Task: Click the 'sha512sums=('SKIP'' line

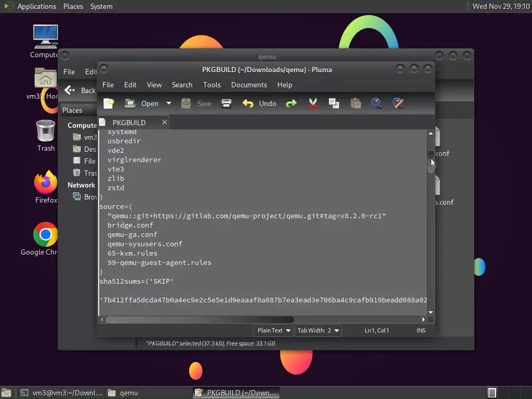Action: point(137,281)
